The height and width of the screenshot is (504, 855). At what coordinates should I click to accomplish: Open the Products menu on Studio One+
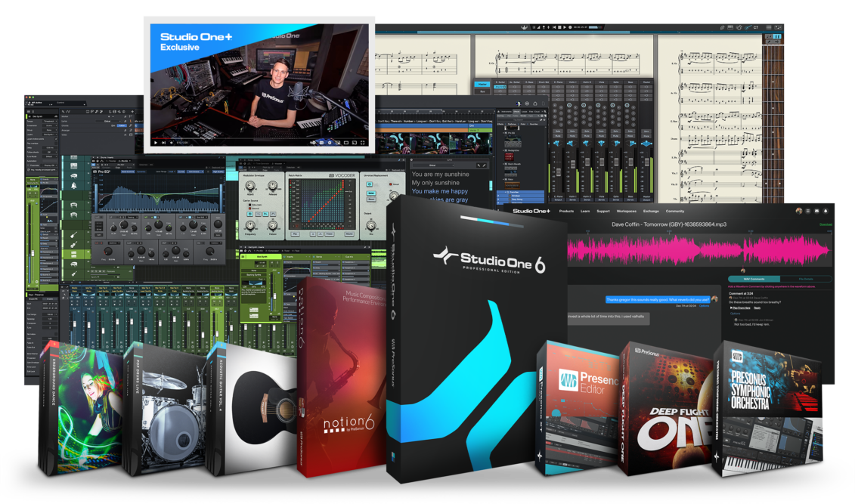(566, 211)
